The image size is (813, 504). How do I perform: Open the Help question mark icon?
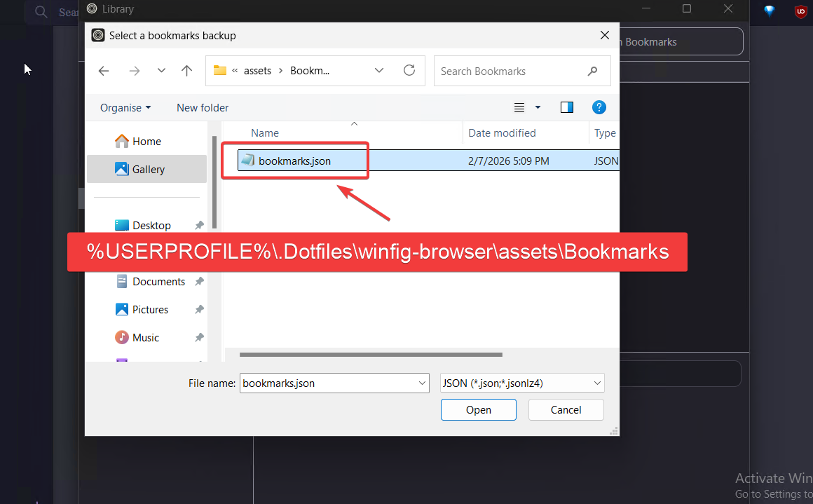pyautogui.click(x=599, y=107)
